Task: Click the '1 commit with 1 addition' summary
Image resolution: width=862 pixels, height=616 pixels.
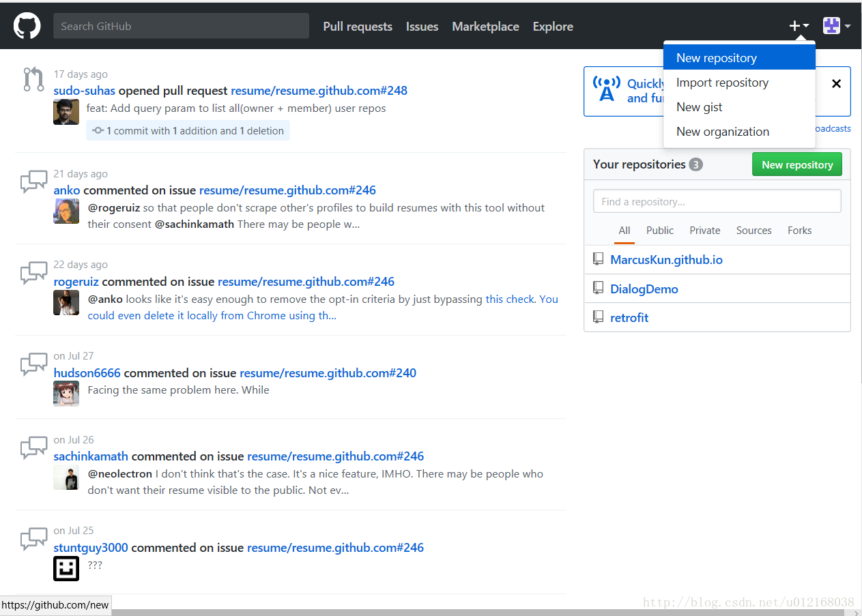Action: 188,130
